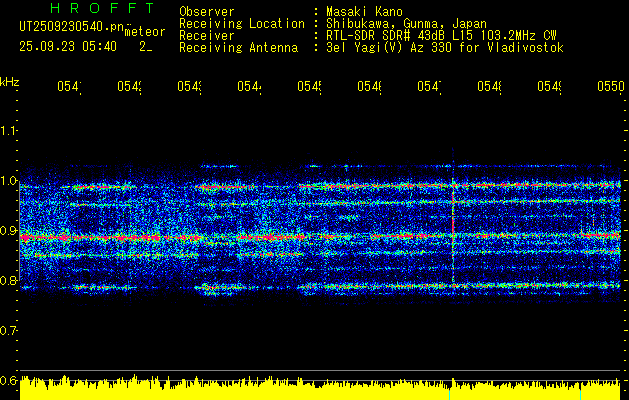Screen dimensions: 629x400
Task: Click the file name UT2509230540.pn
Action: pos(71,27)
